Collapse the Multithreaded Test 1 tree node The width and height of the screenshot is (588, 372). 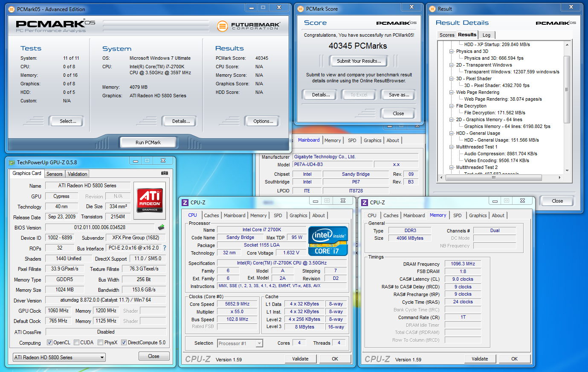[x=452, y=147]
